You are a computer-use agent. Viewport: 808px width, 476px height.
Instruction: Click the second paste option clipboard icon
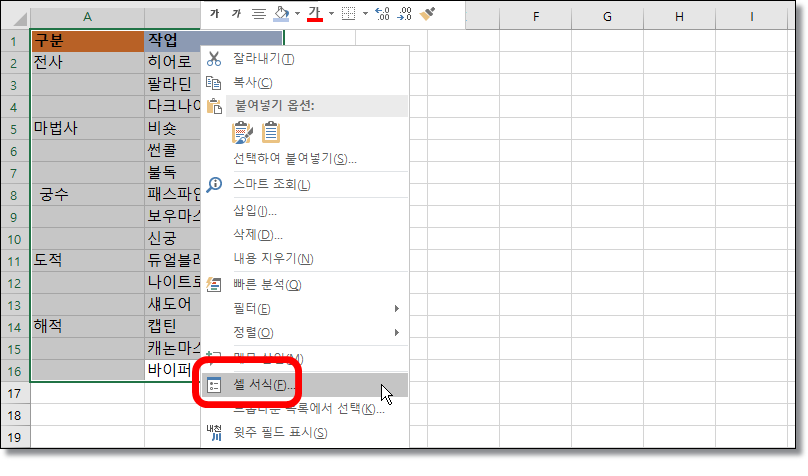pos(271,132)
